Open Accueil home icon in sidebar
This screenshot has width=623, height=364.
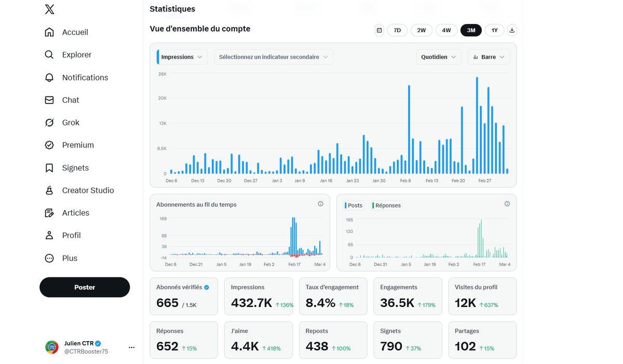coord(49,32)
